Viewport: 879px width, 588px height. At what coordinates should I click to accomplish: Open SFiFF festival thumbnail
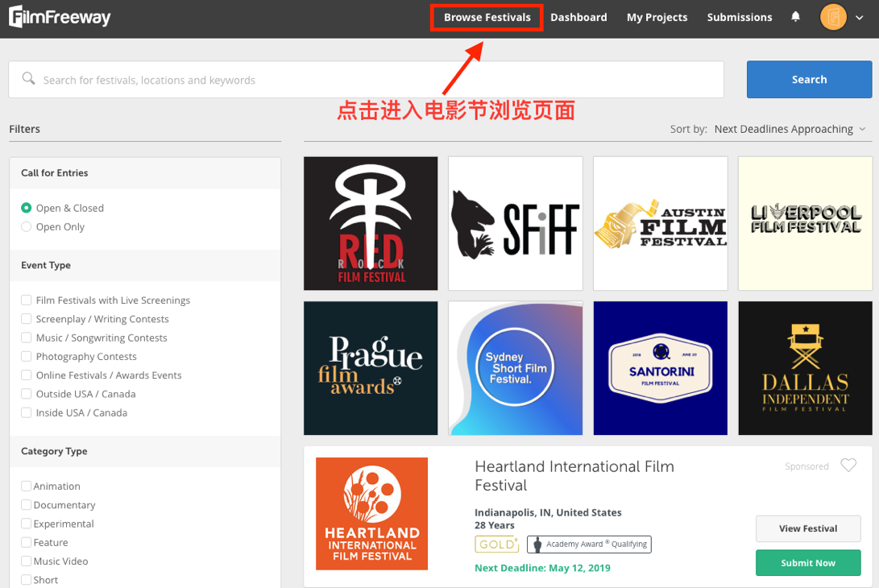coord(516,224)
